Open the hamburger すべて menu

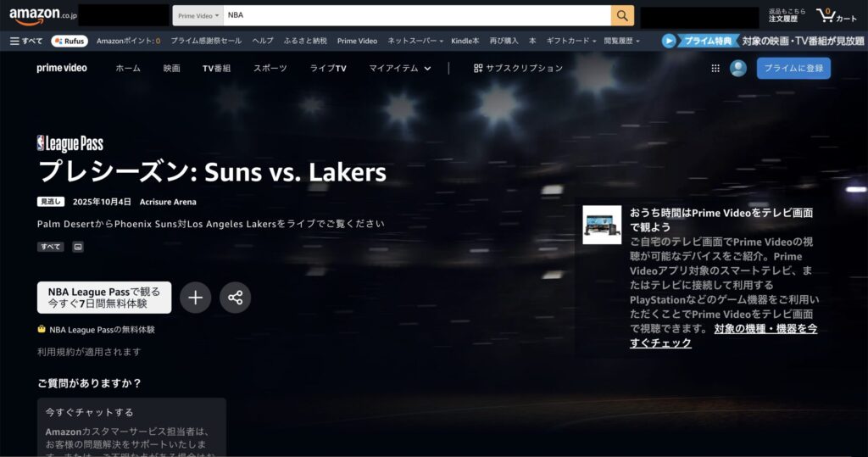(x=26, y=41)
